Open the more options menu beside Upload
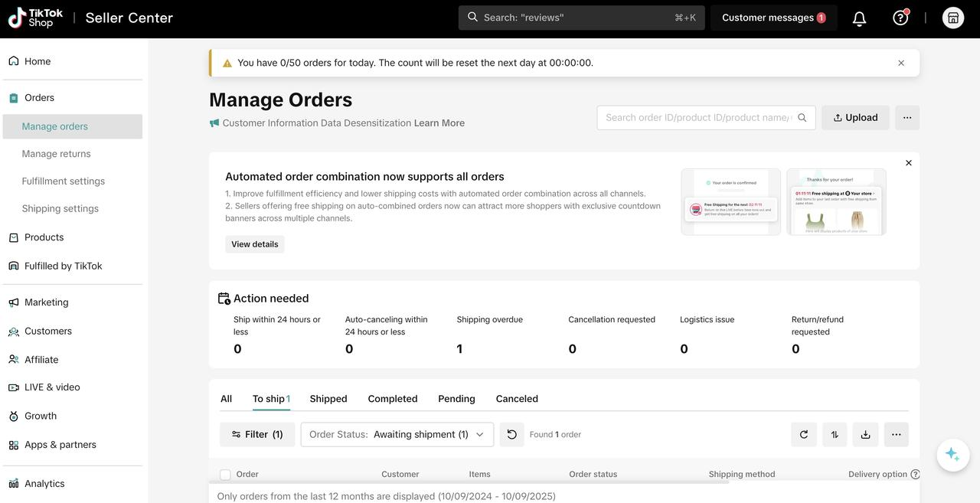Screen dimensions: 980x503 [907, 118]
